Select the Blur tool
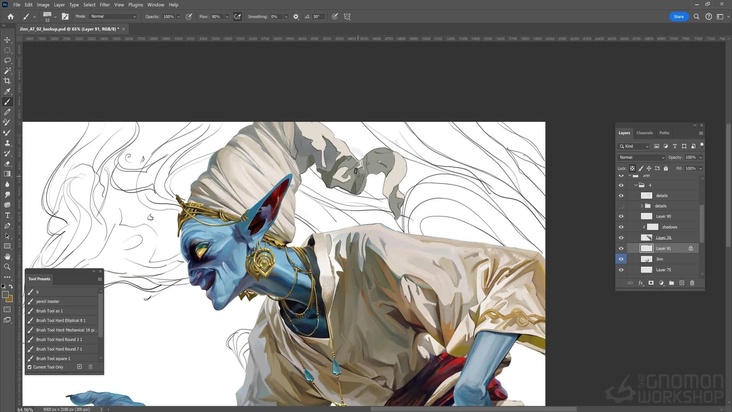Screen dimensions: 732x412 pos(7,184)
